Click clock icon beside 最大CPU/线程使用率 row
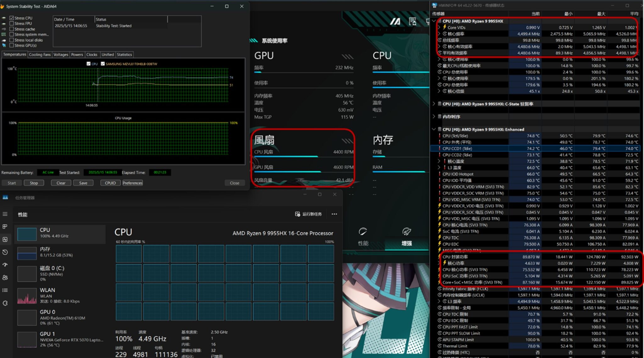The width and height of the screenshot is (644, 358). tap(440, 65)
